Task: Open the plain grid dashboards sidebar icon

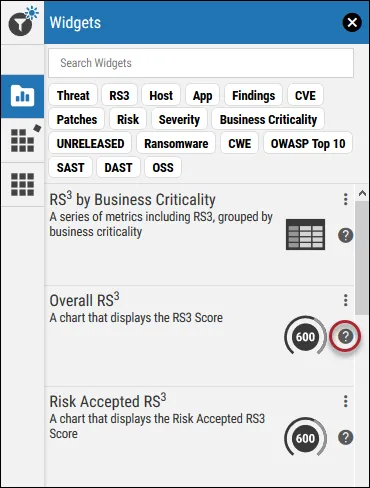Action: coord(22,184)
